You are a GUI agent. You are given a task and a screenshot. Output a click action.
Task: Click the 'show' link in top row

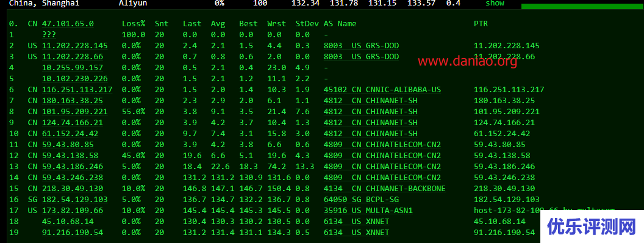(x=495, y=3)
